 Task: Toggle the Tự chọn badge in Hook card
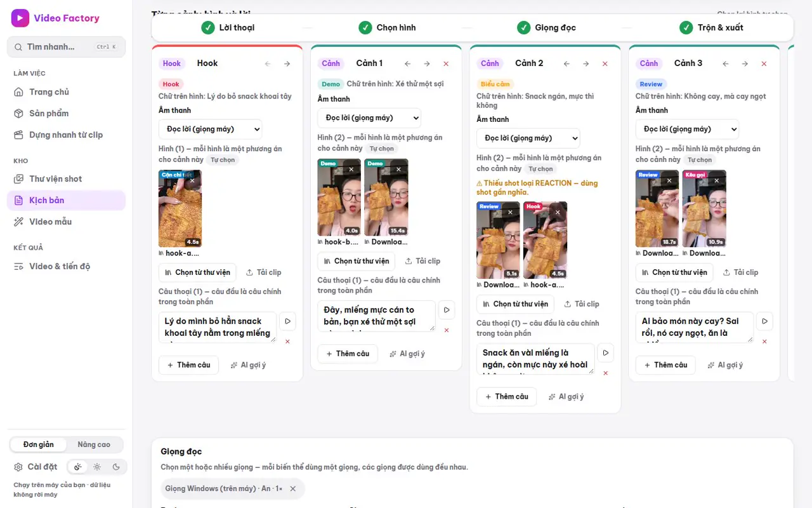(x=223, y=160)
